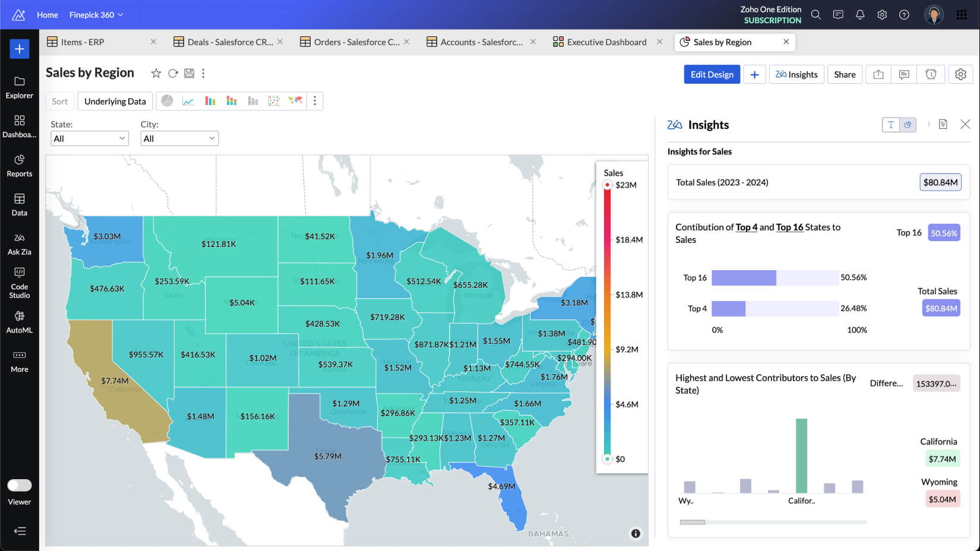The image size is (980, 551).
Task: Switch to the line chart type
Action: [188, 101]
